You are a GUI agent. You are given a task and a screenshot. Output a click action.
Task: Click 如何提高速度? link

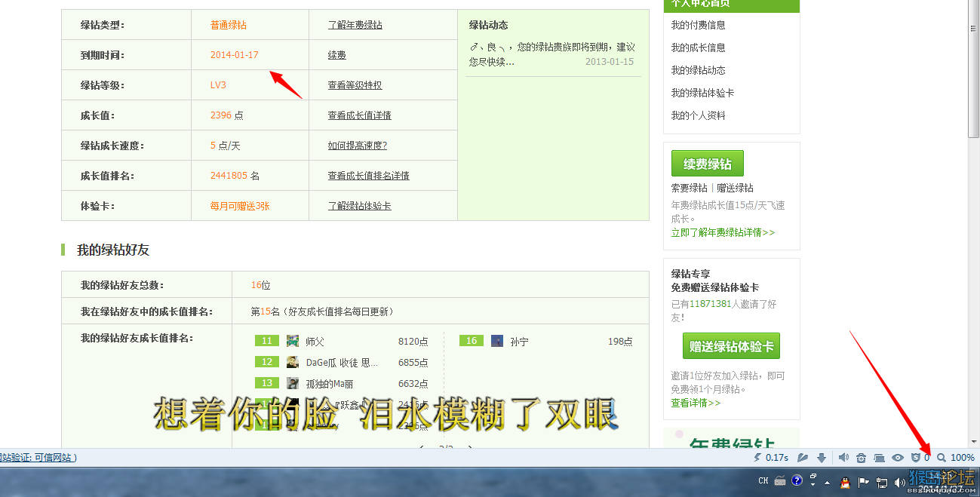point(358,146)
